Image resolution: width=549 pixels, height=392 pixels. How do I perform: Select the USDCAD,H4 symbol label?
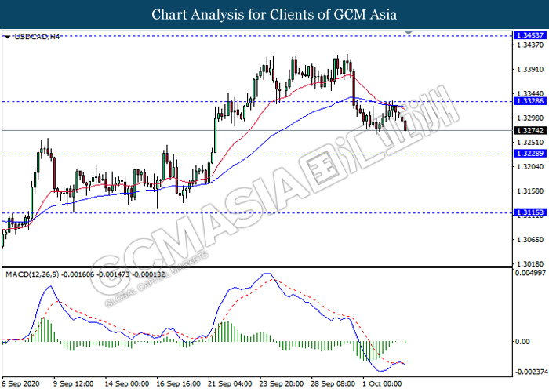(37, 37)
